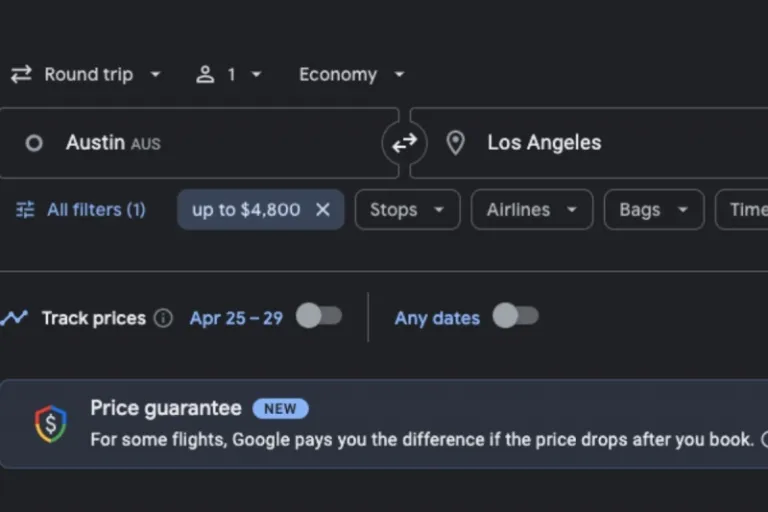Click the round trip arrows icon
Viewport: 768px width, 512px height.
click(21, 75)
